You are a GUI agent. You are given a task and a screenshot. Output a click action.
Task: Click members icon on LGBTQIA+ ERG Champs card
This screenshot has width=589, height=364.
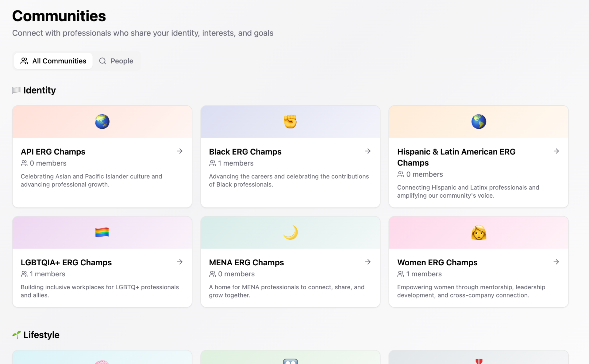[x=24, y=274]
